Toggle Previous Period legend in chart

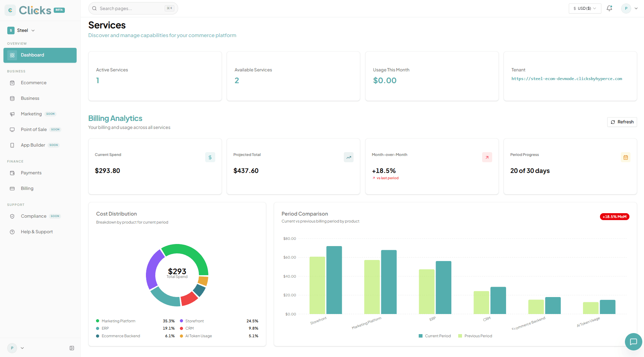(475, 336)
